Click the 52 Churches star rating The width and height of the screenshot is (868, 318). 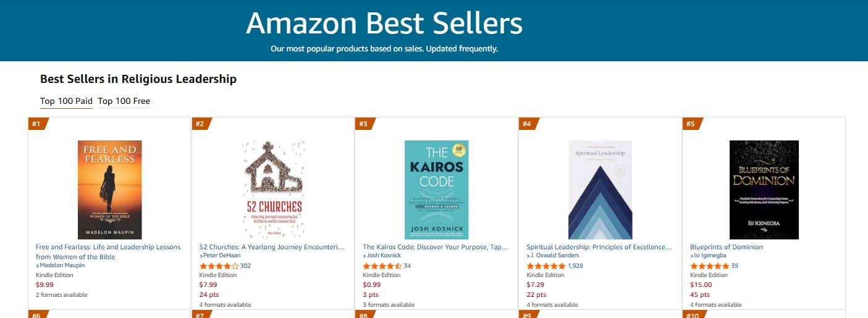pyautogui.click(x=219, y=266)
